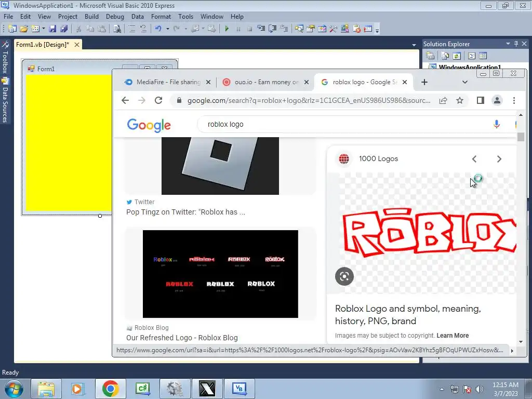Screen dimensions: 532x399
Task: Open the toolbar options overflow arrow
Action: click(377, 30)
